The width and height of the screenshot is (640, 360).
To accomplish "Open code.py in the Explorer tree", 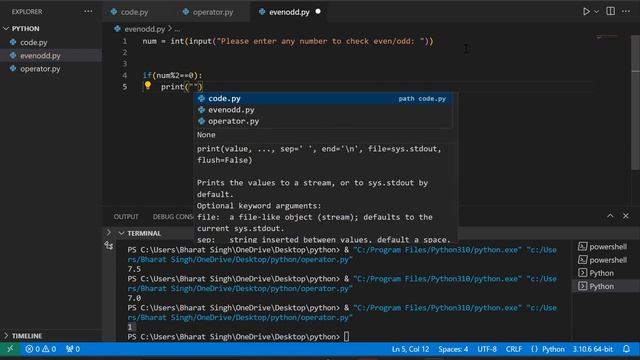I will point(33,42).
